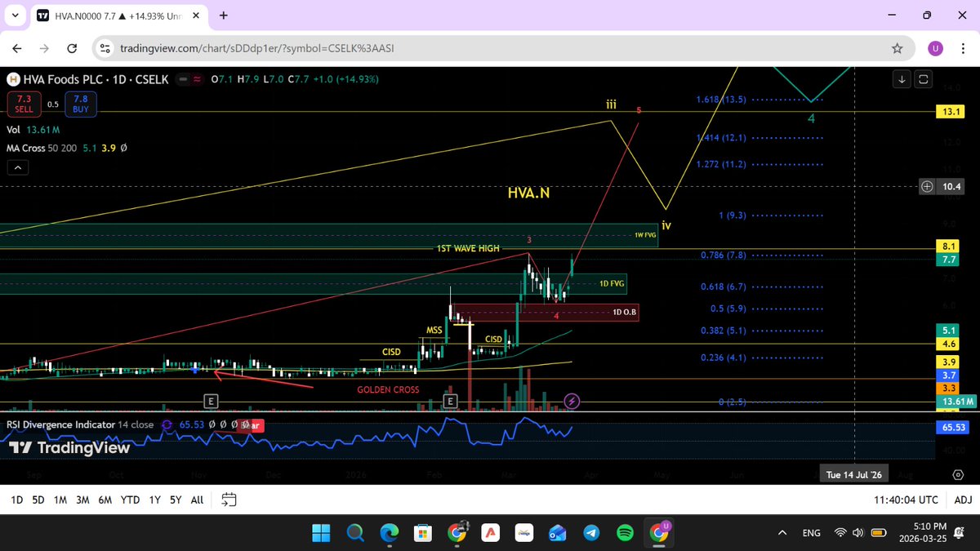Image resolution: width=980 pixels, height=551 pixels.
Task: Select the 1D date range
Action: tap(16, 500)
